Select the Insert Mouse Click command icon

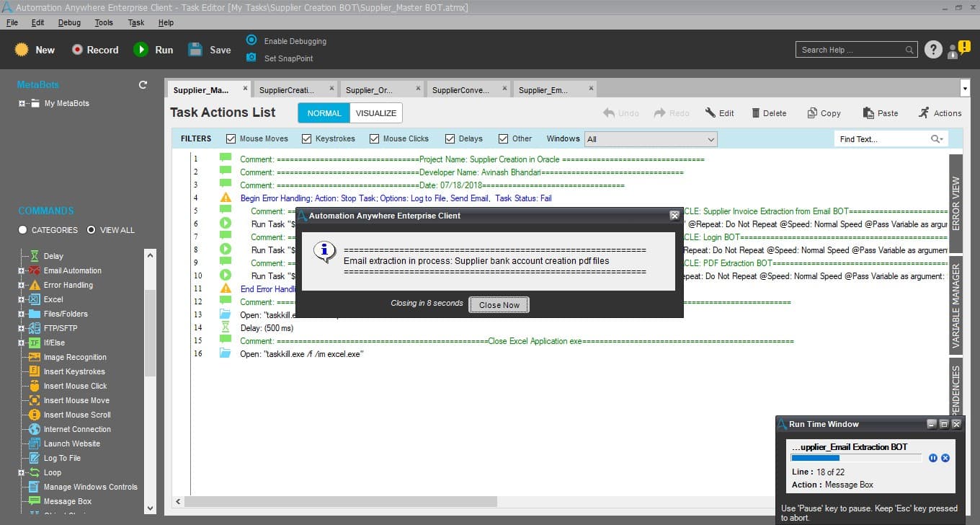34,386
